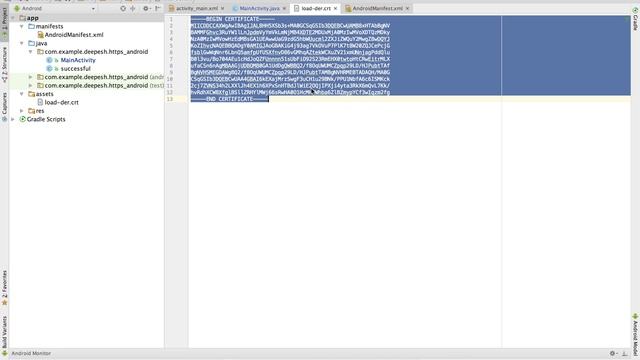This screenshot has width=640, height=360.
Task: Click the END CERTIFICATE line in editor
Action: coord(230,99)
